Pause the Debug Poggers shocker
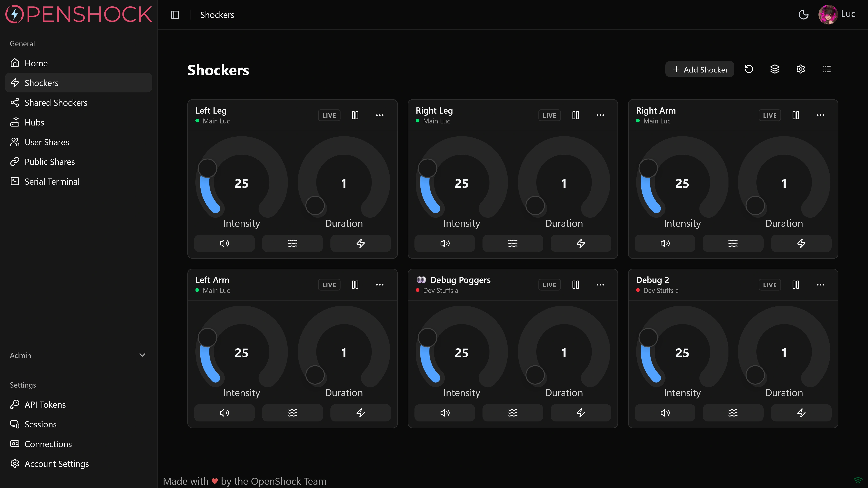This screenshot has width=868, height=488. [576, 285]
